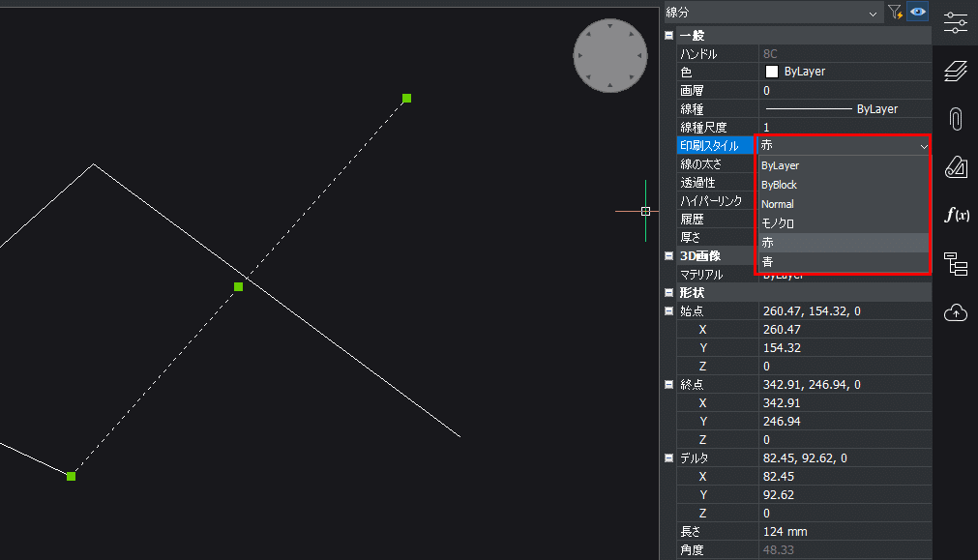
Task: Click the 終点 Y value 246.94
Action: point(845,421)
